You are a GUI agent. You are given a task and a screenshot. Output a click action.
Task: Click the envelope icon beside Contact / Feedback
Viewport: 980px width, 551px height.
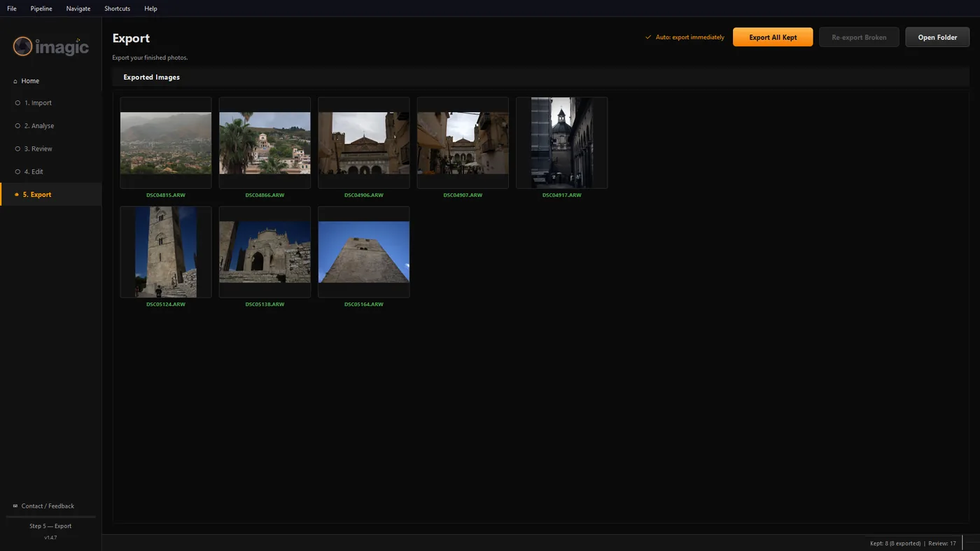tap(15, 506)
